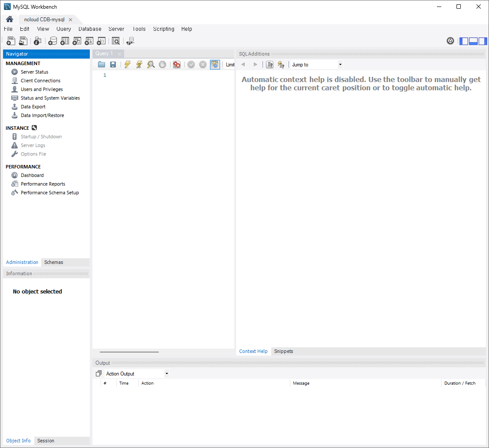This screenshot has width=489, height=448.
Task: Open Status and System Variables
Action: tap(50, 98)
